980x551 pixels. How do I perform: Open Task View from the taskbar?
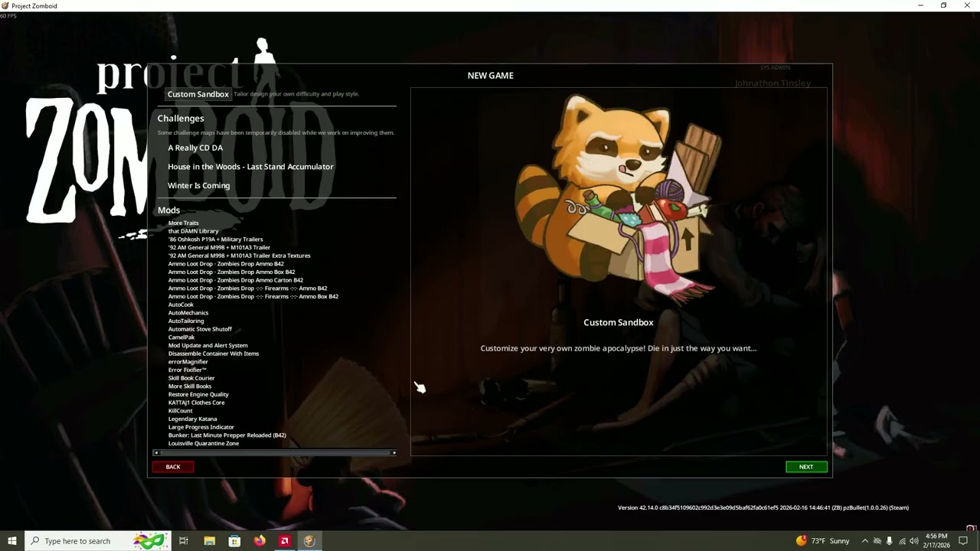(x=184, y=541)
